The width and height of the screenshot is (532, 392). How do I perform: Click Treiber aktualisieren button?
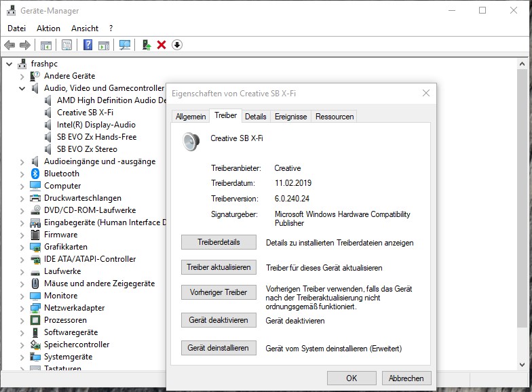pyautogui.click(x=218, y=267)
